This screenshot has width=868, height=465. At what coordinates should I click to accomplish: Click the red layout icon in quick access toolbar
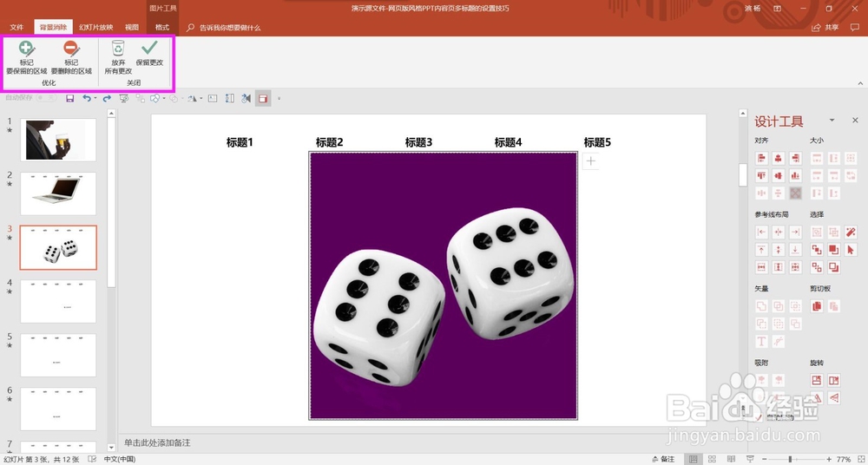click(263, 99)
